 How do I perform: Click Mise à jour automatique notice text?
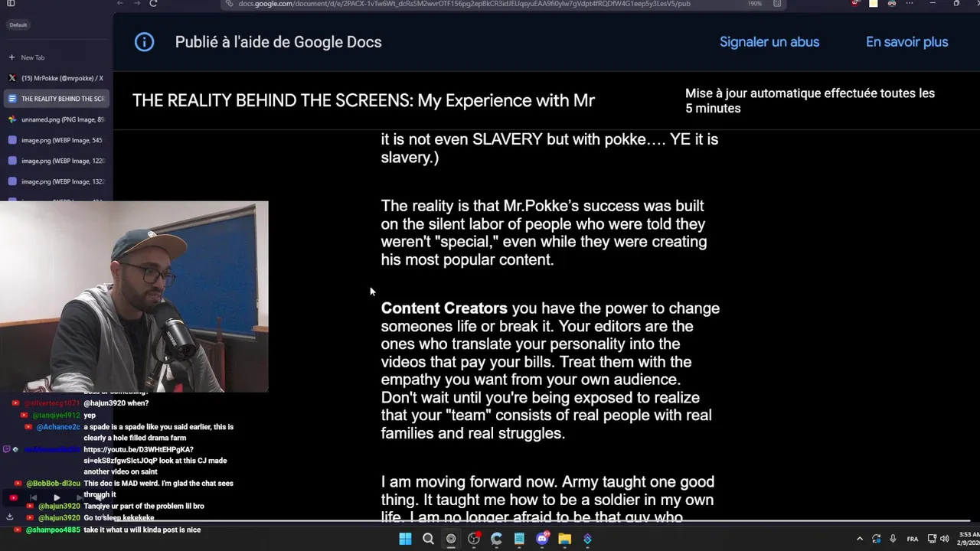810,101
